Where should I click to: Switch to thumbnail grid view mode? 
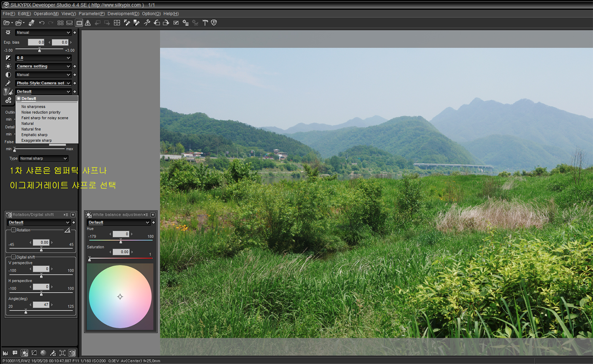pyautogui.click(x=60, y=23)
